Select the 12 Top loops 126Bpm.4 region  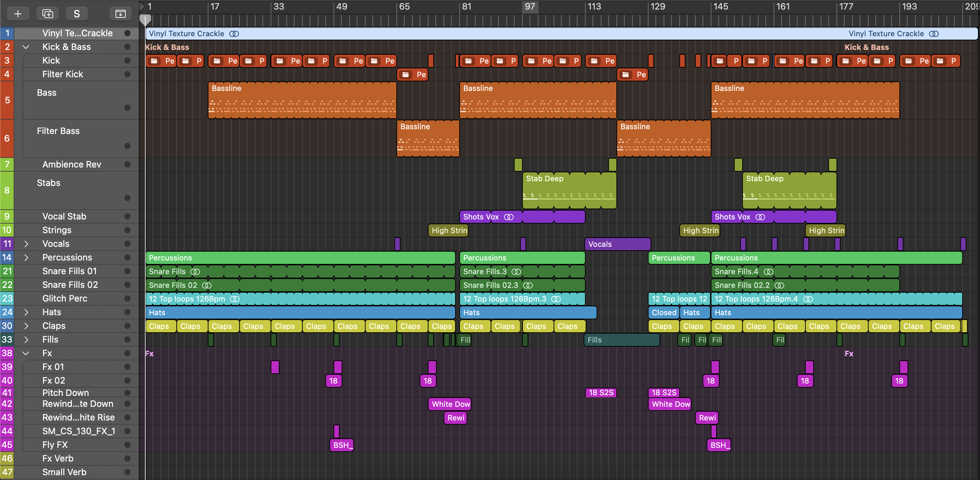coord(836,299)
